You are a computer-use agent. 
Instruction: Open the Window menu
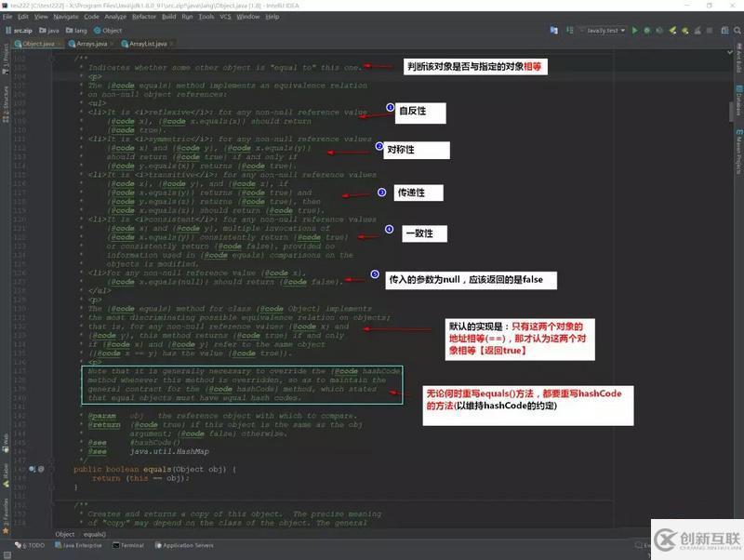click(248, 17)
